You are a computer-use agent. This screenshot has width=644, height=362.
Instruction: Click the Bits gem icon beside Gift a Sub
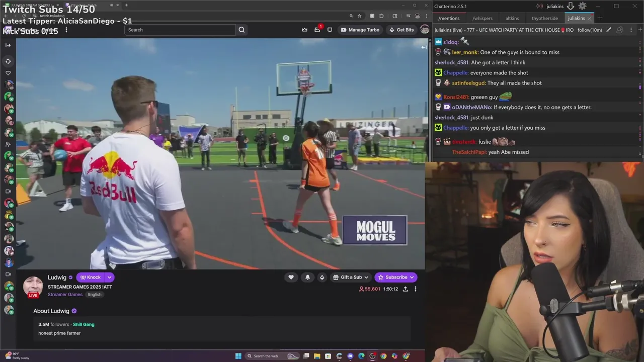[322, 277]
